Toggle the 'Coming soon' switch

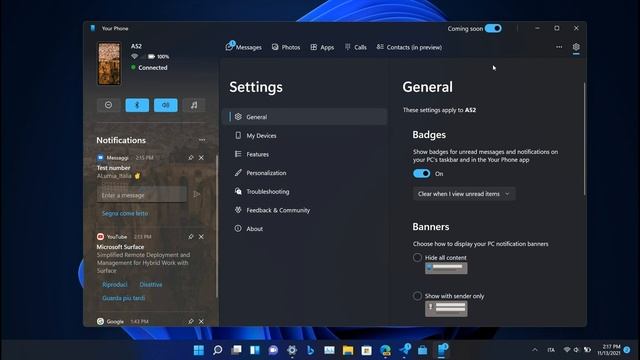[x=493, y=29]
